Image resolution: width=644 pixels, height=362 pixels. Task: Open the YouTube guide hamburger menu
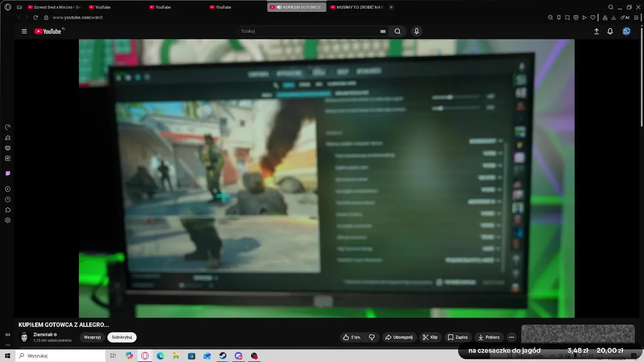point(24,31)
